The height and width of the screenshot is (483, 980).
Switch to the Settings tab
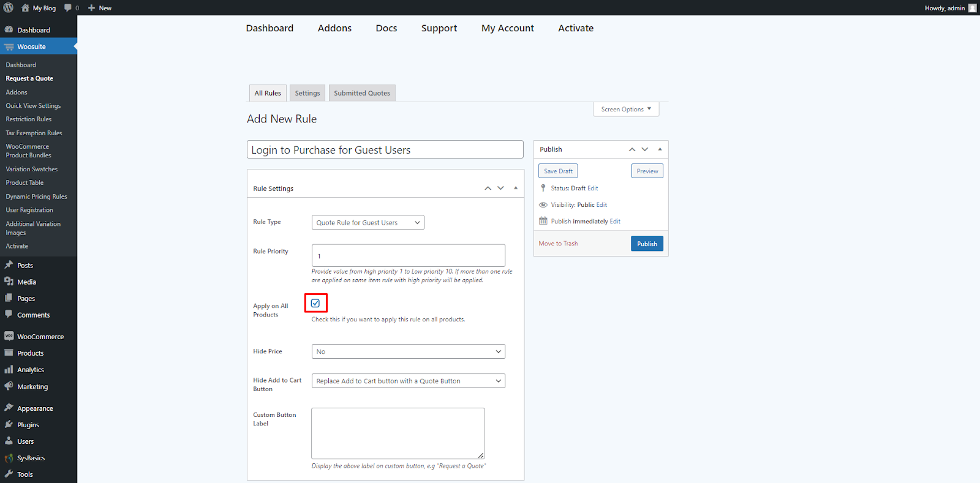pyautogui.click(x=307, y=93)
